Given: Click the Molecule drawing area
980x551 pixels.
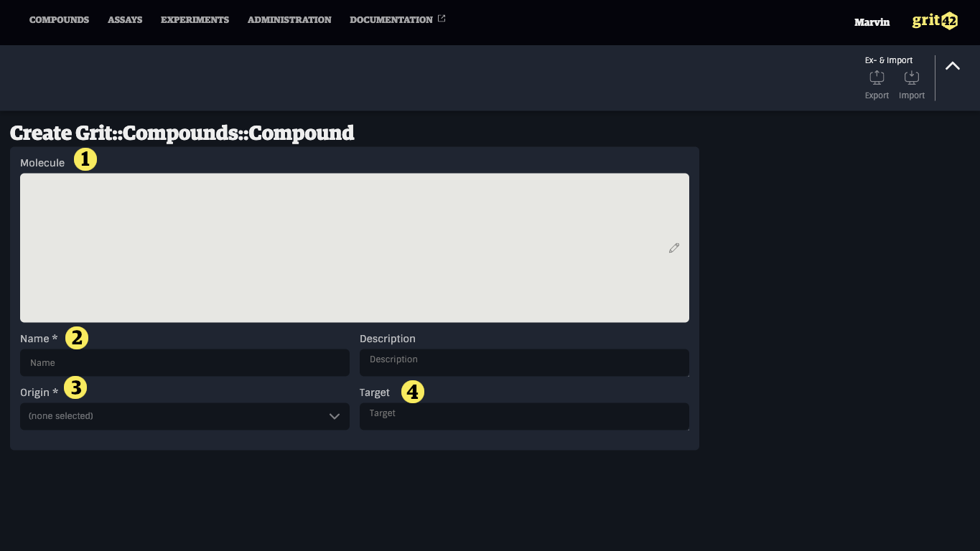Looking at the screenshot, I should 355,248.
